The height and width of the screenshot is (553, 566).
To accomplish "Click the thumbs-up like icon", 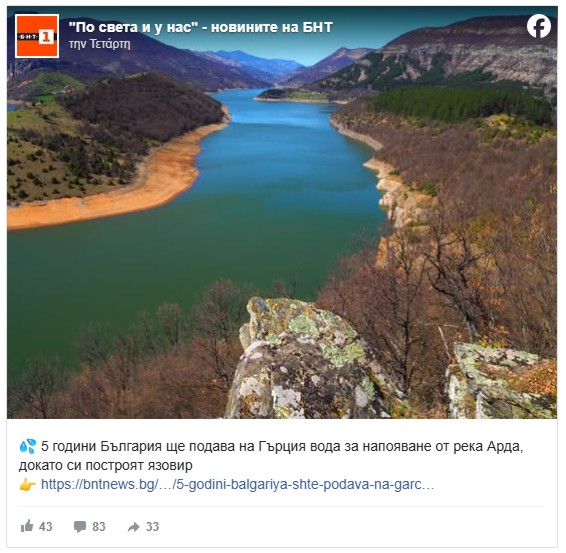I will click(x=27, y=526).
